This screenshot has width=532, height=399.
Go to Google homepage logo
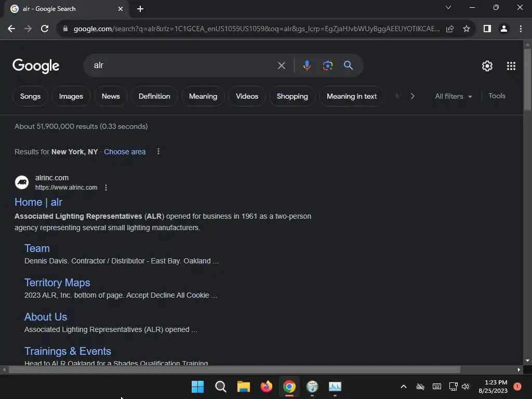[x=36, y=66]
